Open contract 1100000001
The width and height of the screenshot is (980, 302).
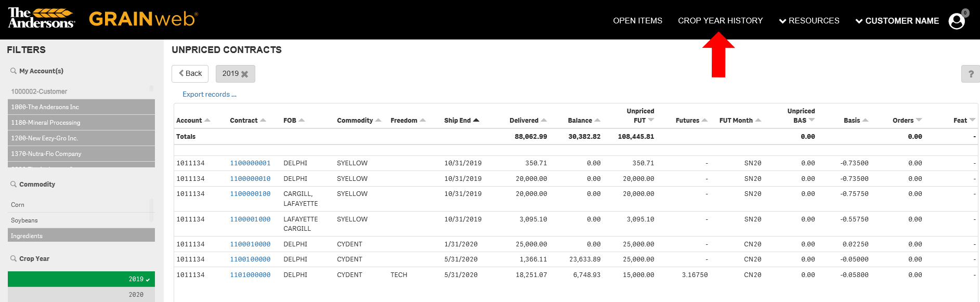(x=250, y=163)
